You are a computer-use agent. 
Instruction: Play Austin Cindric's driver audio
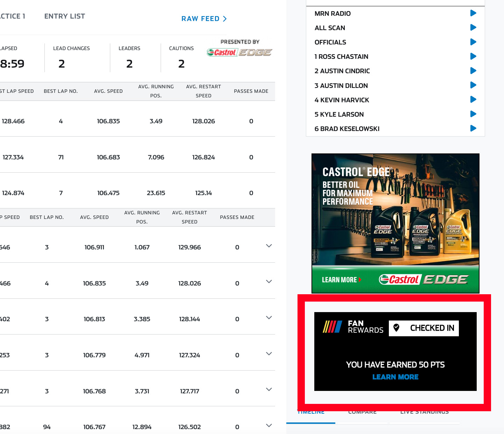[x=473, y=71]
